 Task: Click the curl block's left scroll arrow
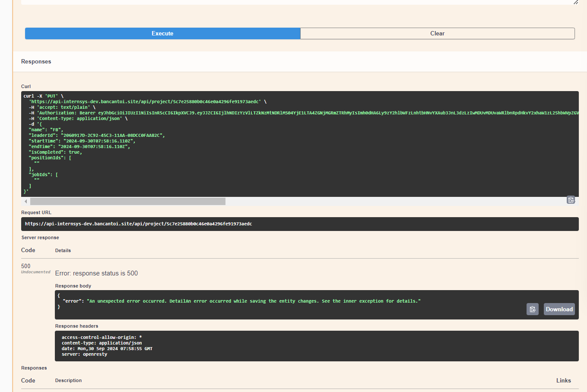click(x=26, y=202)
